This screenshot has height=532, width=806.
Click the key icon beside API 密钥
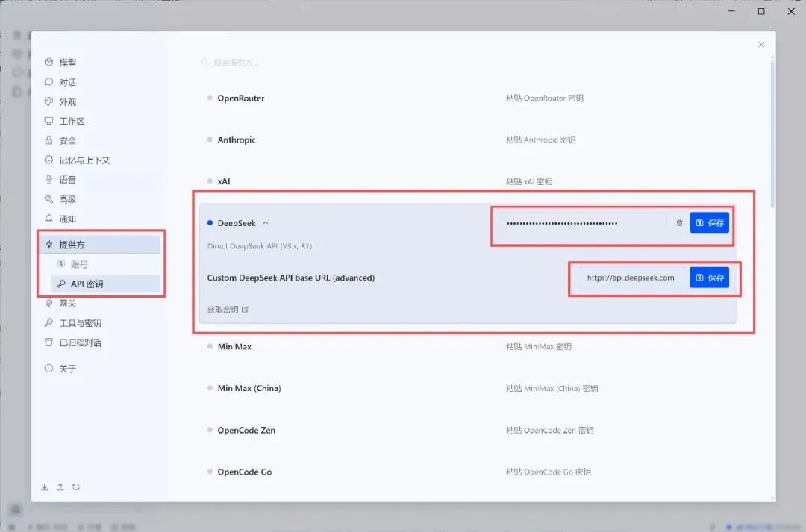(x=61, y=284)
